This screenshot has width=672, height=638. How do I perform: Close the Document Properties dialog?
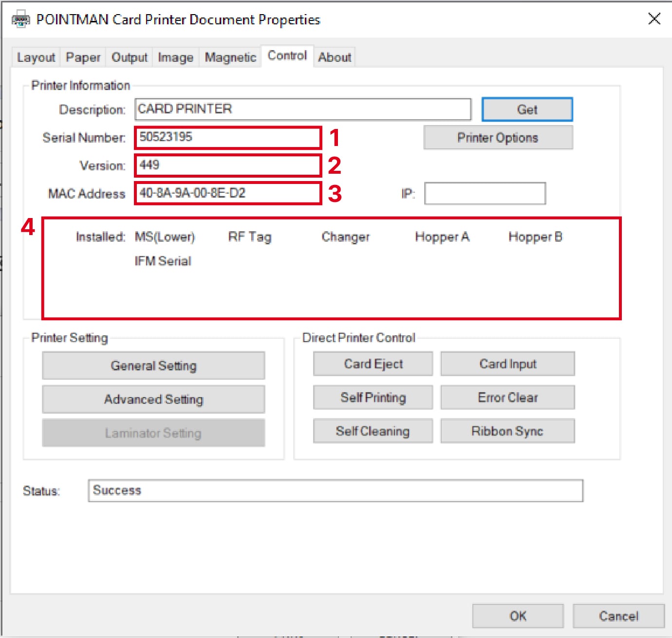pyautogui.click(x=654, y=19)
